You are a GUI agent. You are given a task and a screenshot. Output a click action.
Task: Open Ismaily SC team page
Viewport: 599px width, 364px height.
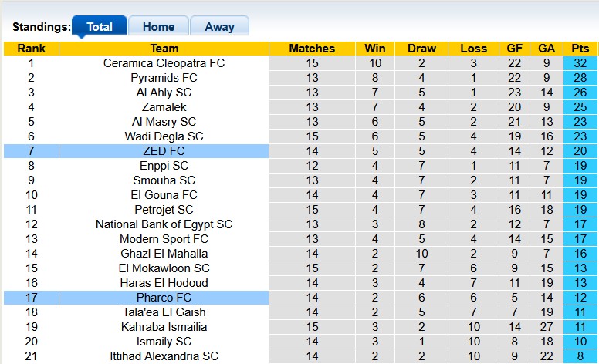tap(164, 342)
